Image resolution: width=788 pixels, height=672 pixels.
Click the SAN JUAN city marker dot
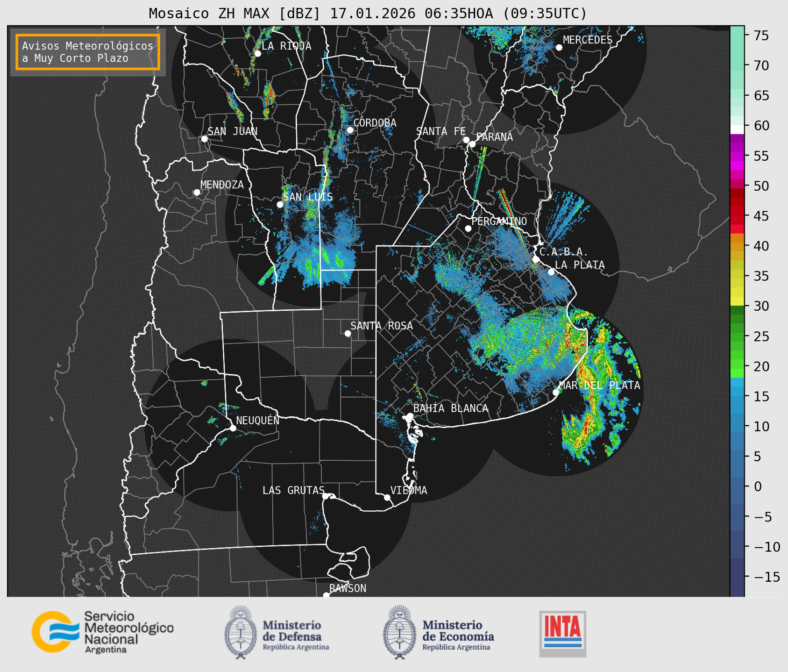[x=204, y=139]
